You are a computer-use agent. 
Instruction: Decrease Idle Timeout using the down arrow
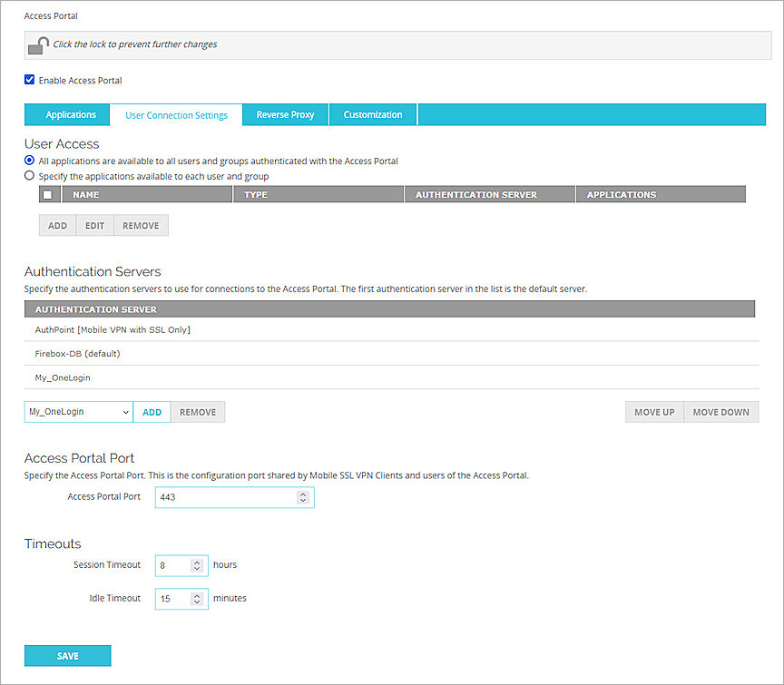pyautogui.click(x=198, y=602)
